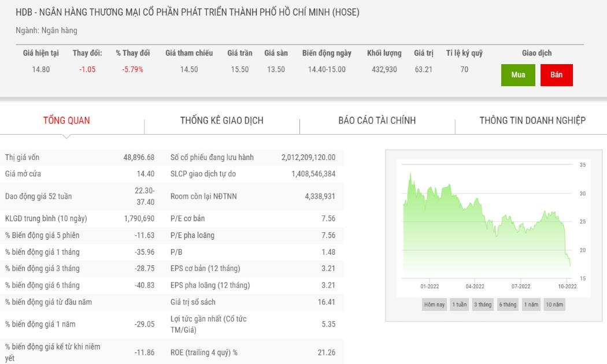Image resolution: width=607 pixels, height=364 pixels.
Task: Click market cap value 48,896.68
Action: tap(139, 157)
